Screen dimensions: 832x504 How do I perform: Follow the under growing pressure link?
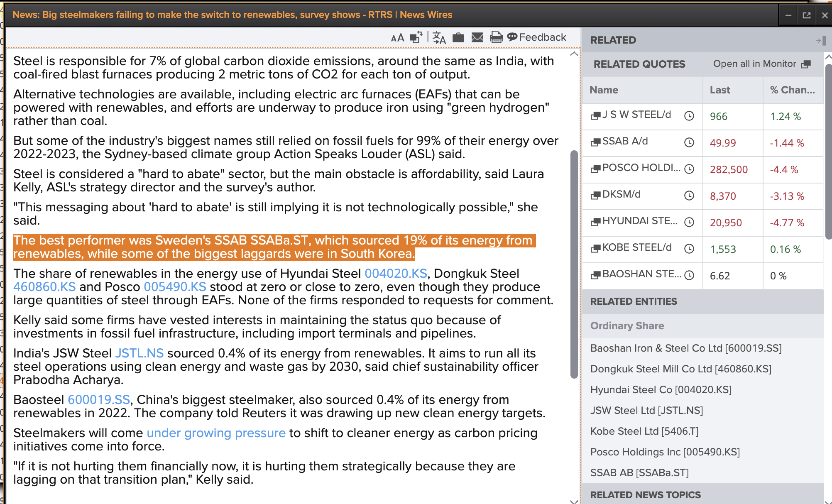pos(216,433)
